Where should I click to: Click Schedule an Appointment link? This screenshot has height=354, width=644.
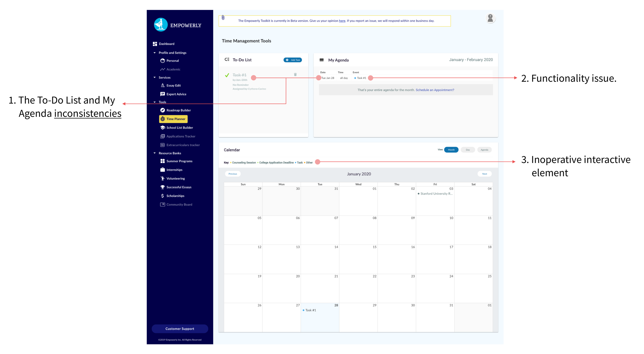[x=435, y=90]
